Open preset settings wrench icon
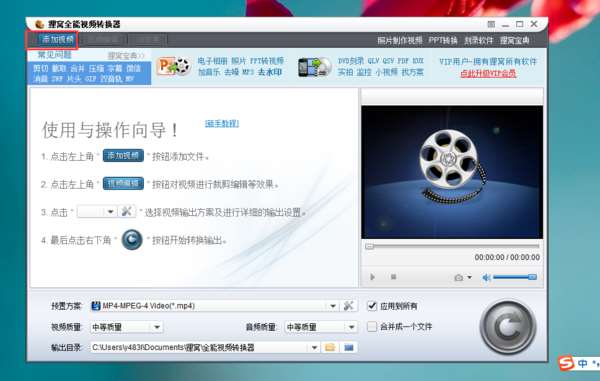The width and height of the screenshot is (600, 381). pyautogui.click(x=348, y=306)
